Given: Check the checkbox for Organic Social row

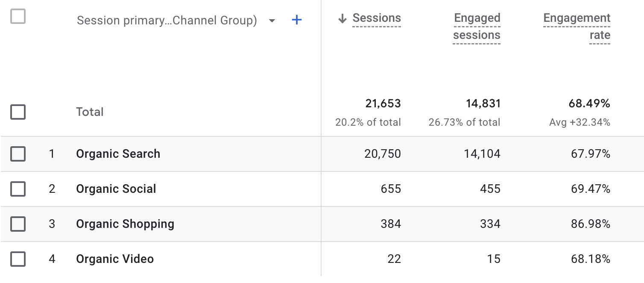Looking at the screenshot, I should pyautogui.click(x=18, y=189).
